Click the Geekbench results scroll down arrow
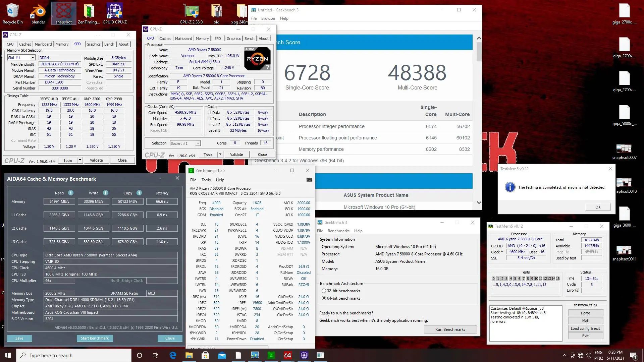The image size is (644, 362). 479,202
